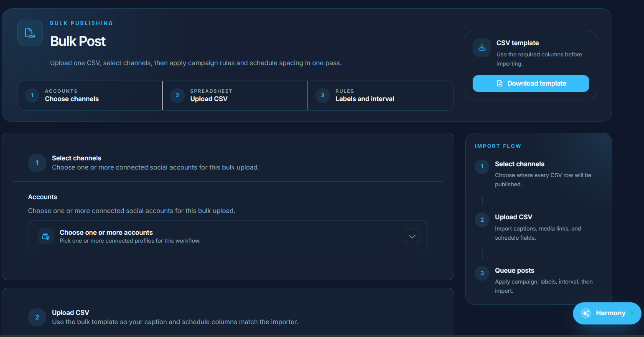Click the accounts icon in the account picker
The image size is (644, 337).
click(x=46, y=236)
